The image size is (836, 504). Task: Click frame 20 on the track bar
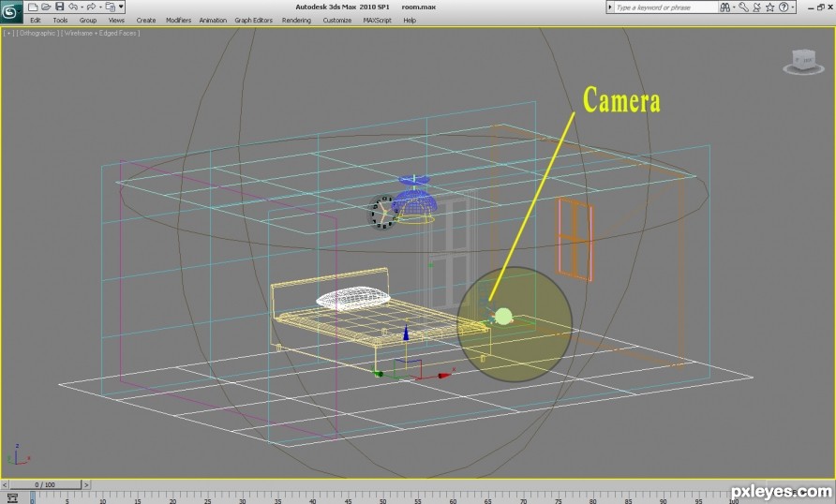point(172,499)
